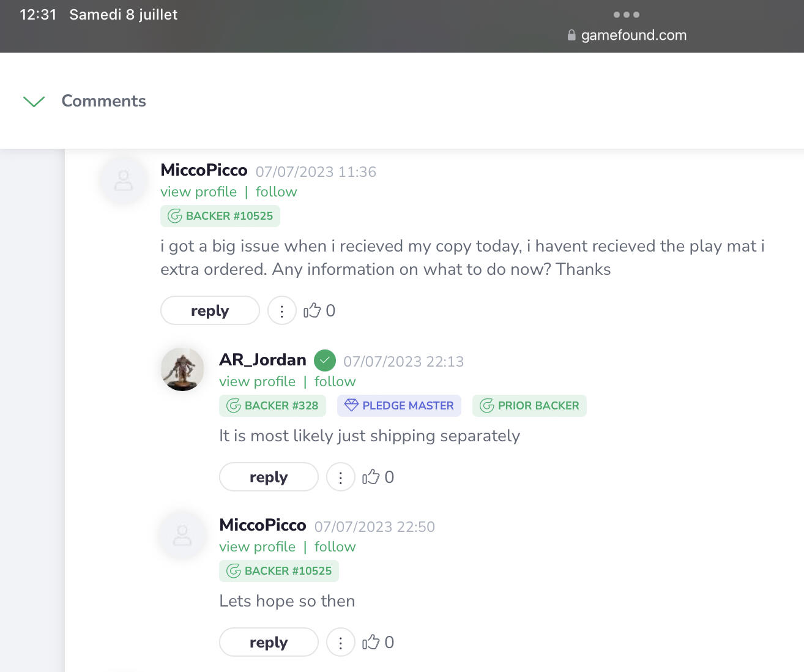804x672 pixels.
Task: Open options menu on MiccoPicco's first comment
Action: click(281, 311)
